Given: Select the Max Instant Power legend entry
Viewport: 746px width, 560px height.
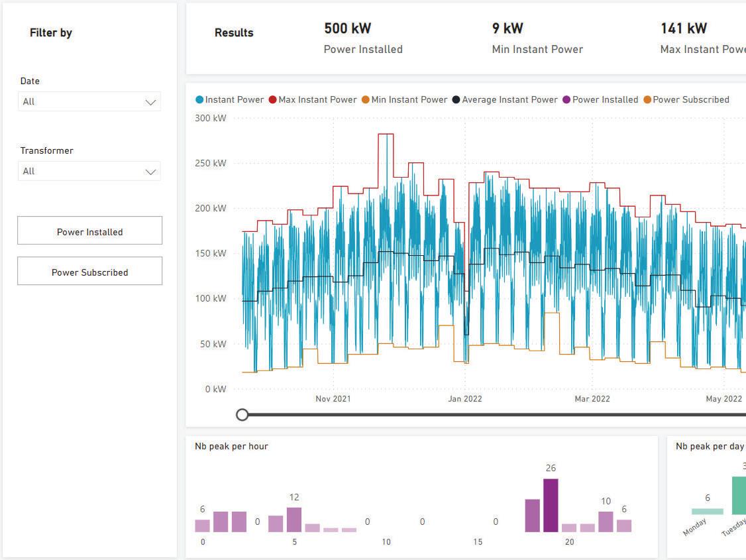Looking at the screenshot, I should point(313,99).
